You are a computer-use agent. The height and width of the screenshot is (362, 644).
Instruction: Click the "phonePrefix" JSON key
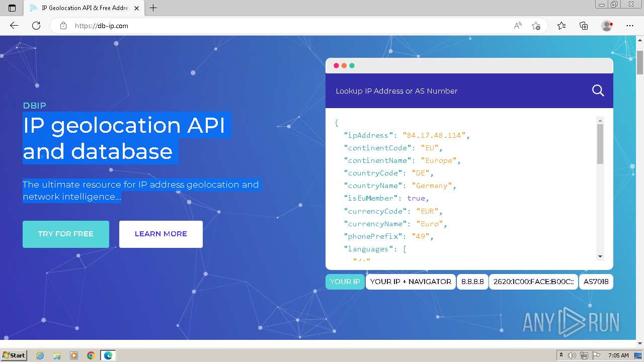[373, 236]
